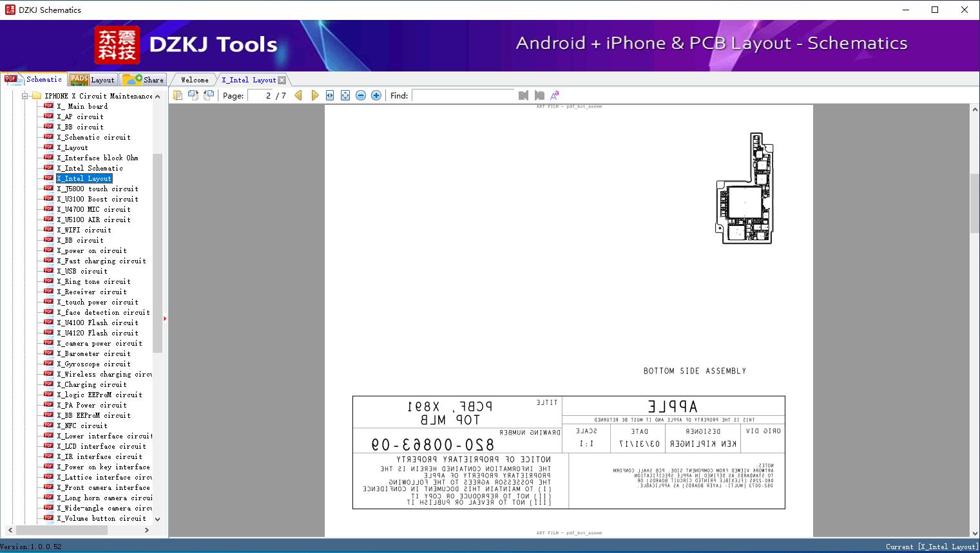The width and height of the screenshot is (980, 553).
Task: Click tree panel scroll down arrow
Action: coord(157,519)
